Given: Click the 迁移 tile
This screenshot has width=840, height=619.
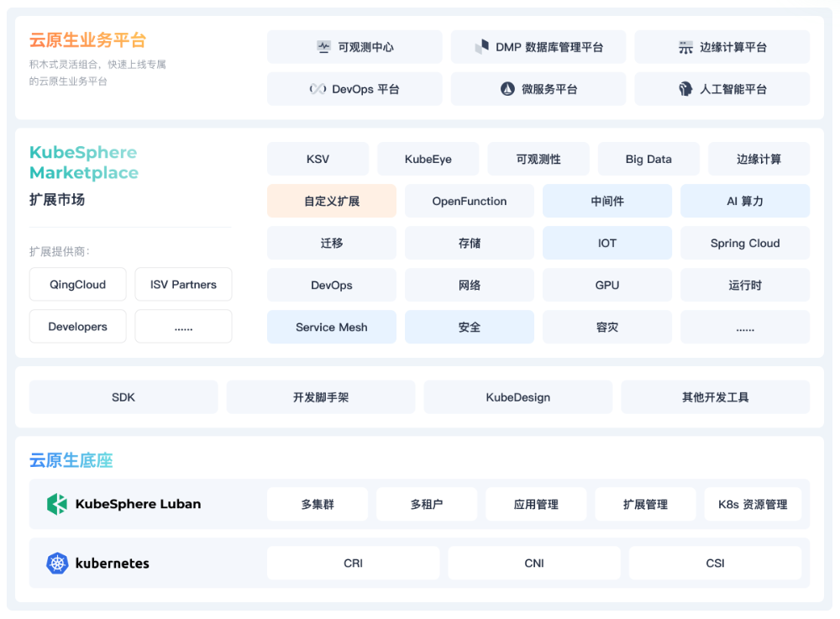Looking at the screenshot, I should [x=332, y=243].
